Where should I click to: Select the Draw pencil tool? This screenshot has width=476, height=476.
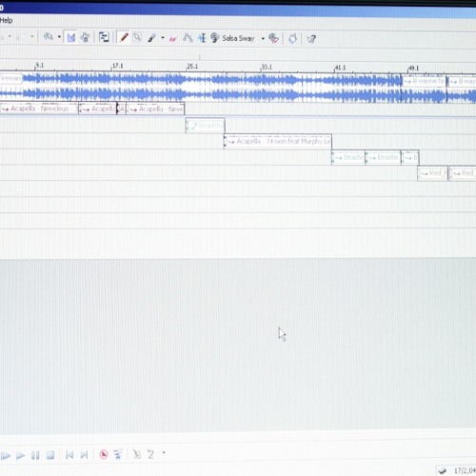(x=124, y=38)
